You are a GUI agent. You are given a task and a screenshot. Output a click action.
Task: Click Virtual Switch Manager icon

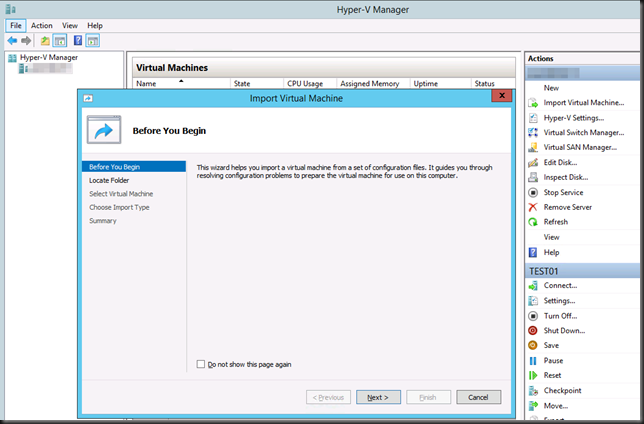(533, 132)
